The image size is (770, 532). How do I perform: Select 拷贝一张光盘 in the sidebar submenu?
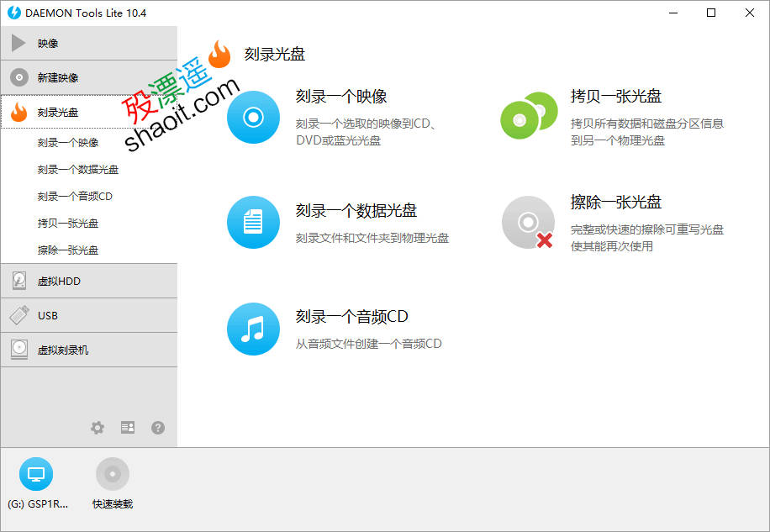[x=68, y=224]
